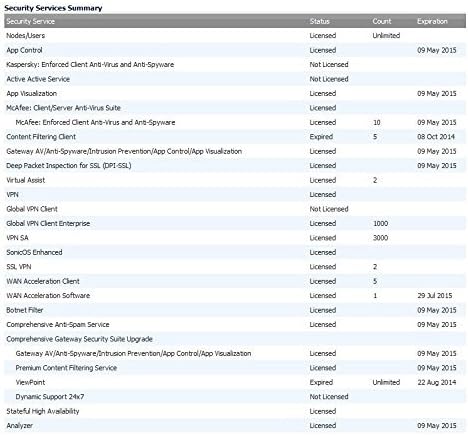Select Licensed status for Botnet Filter

(x=323, y=310)
